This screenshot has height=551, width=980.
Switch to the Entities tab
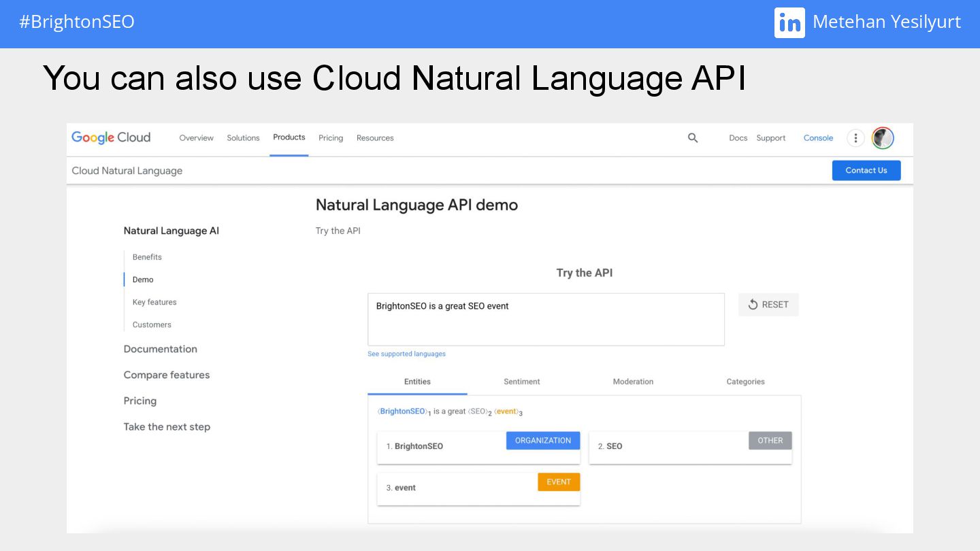tap(417, 382)
